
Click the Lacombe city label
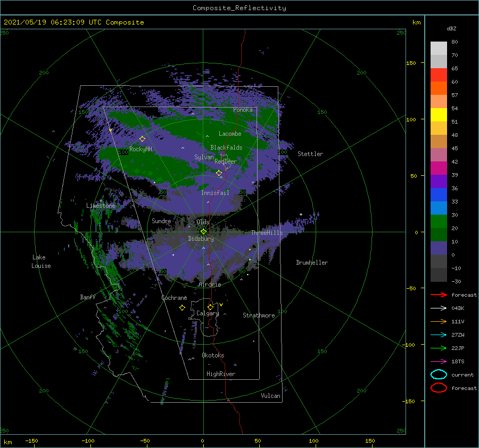230,134
